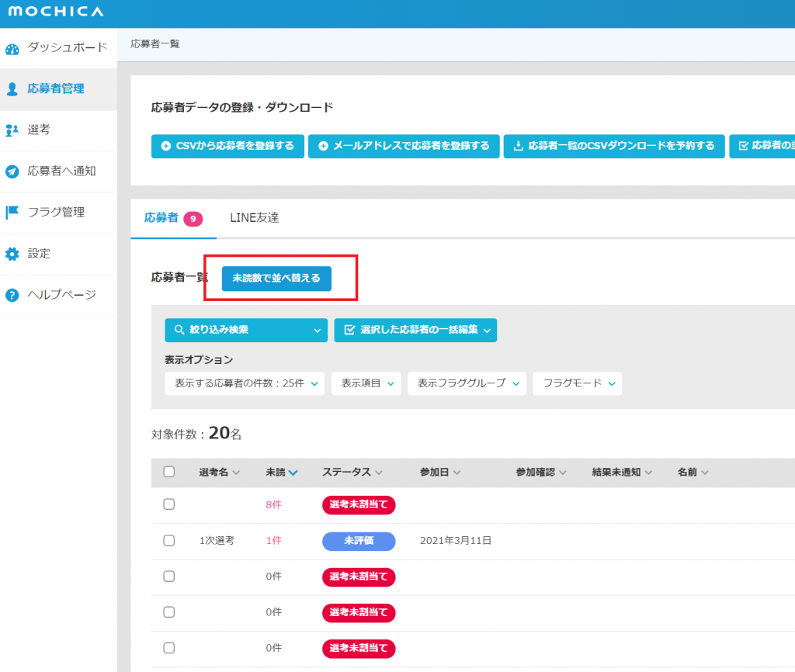
Task: Open the 表示する応募者の件数 dropdown
Action: tap(245, 383)
